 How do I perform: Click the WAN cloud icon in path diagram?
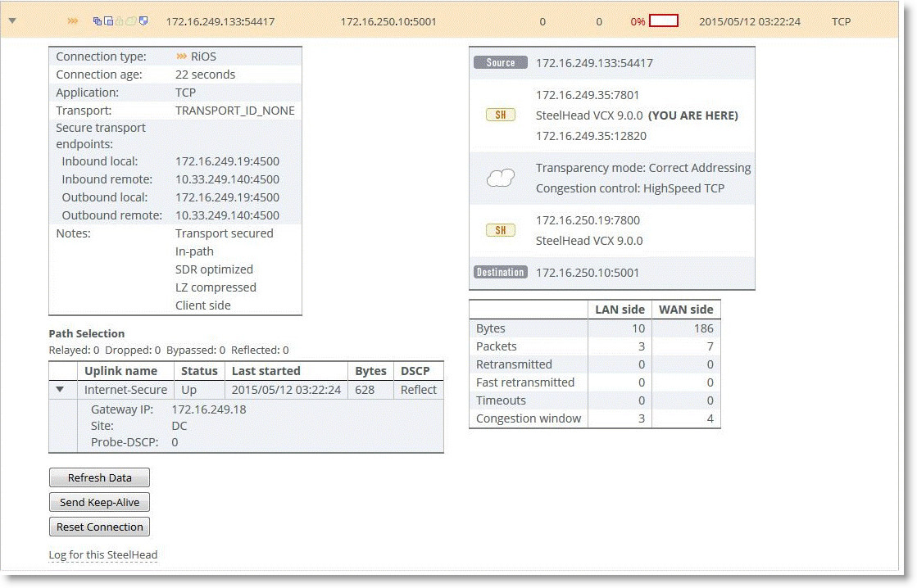coord(500,179)
